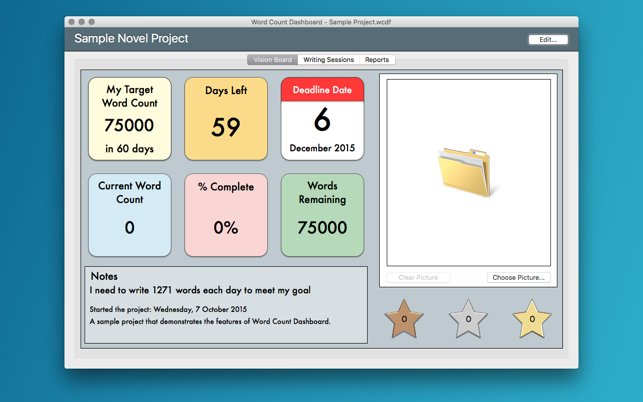Click the Words Remaining card

click(322, 215)
